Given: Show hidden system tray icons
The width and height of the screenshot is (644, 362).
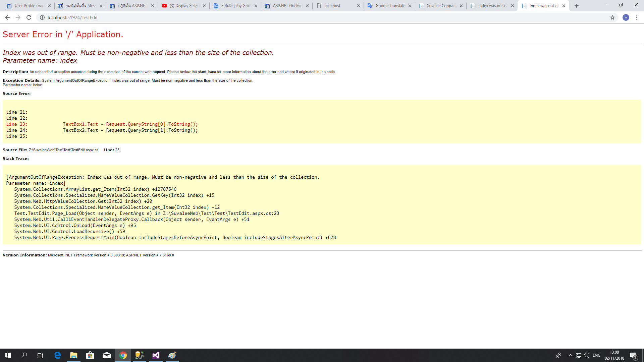Looking at the screenshot, I should pyautogui.click(x=570, y=355).
